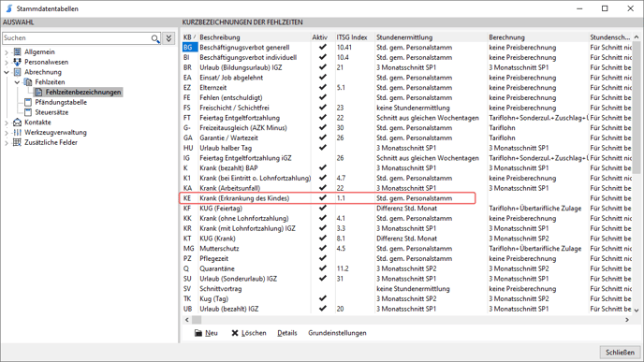Open Details for the selected entry
Image resolution: width=644 pixels, height=362 pixels.
[287, 333]
